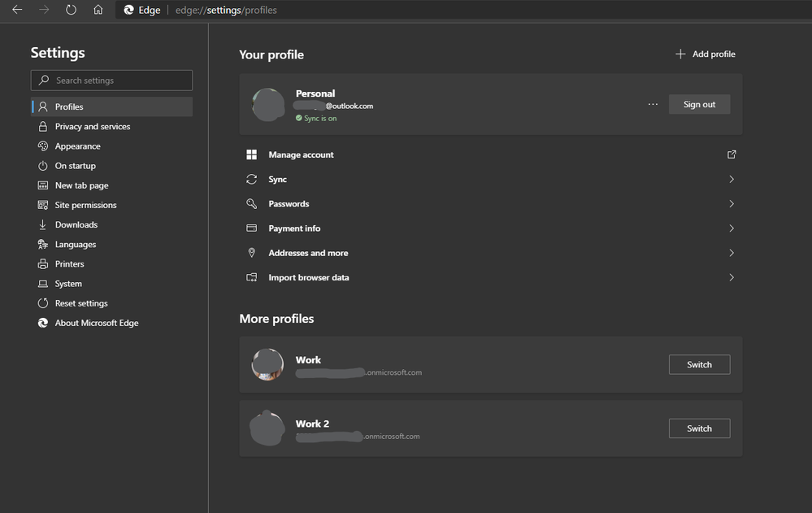812x513 pixels.
Task: Open the three-dot profile options menu
Action: pos(653,104)
